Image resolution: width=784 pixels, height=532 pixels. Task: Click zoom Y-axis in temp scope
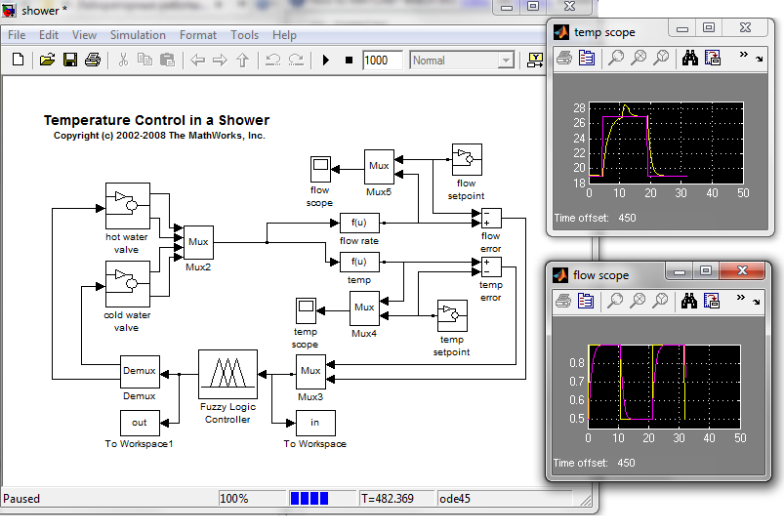pyautogui.click(x=661, y=58)
